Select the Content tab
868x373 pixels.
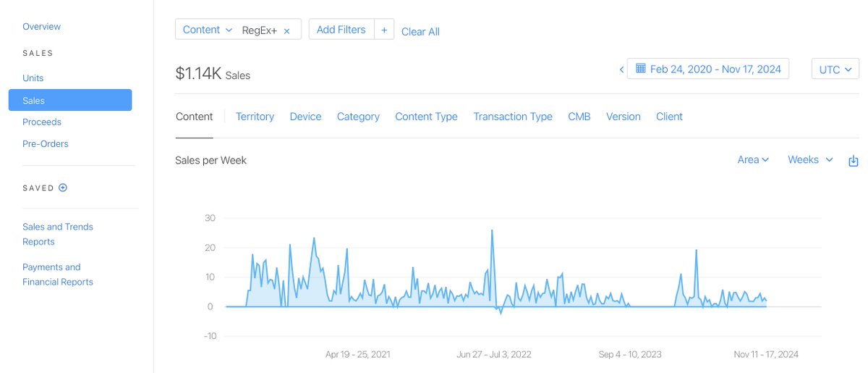[x=194, y=117]
